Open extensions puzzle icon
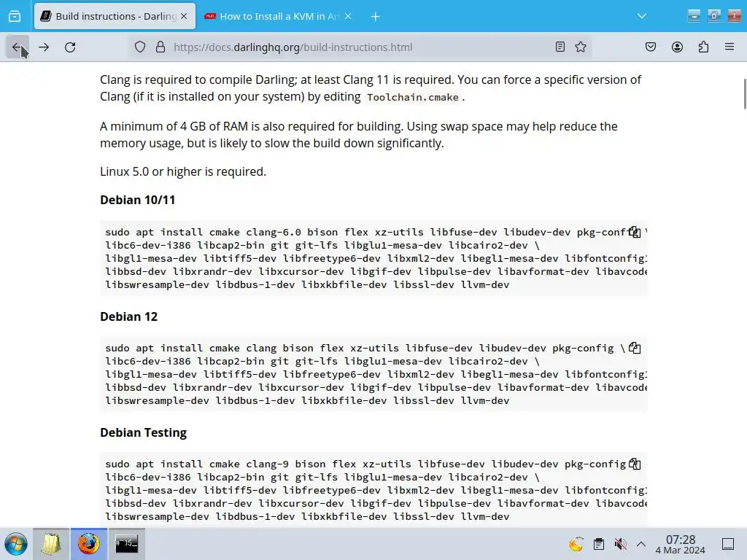Viewport: 747px width, 560px height. (x=703, y=47)
